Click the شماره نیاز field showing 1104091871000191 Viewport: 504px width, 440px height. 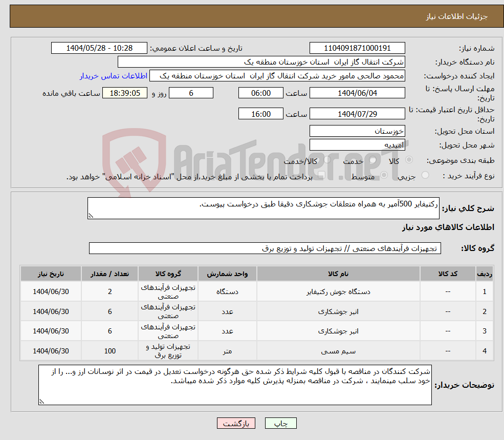[x=357, y=48]
